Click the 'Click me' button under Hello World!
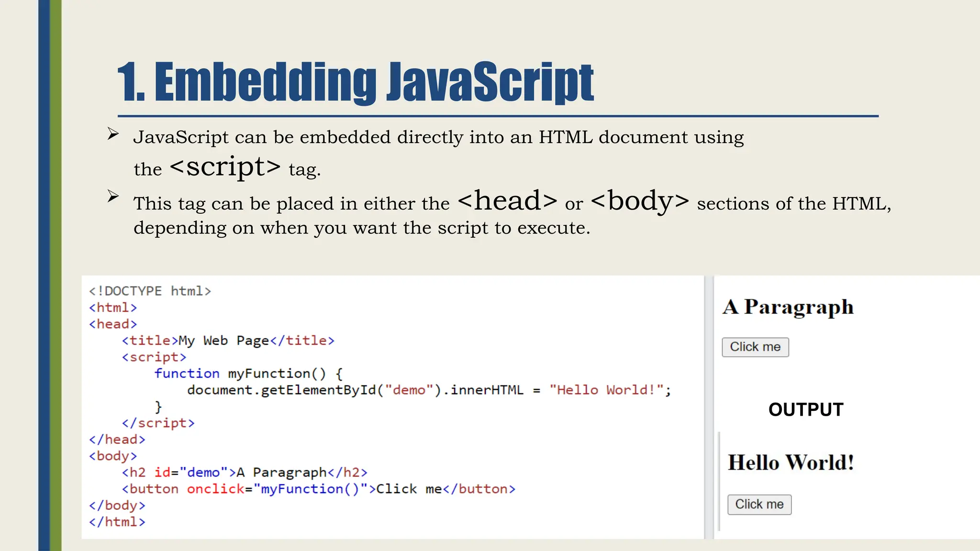The width and height of the screenshot is (980, 551). pos(759,505)
